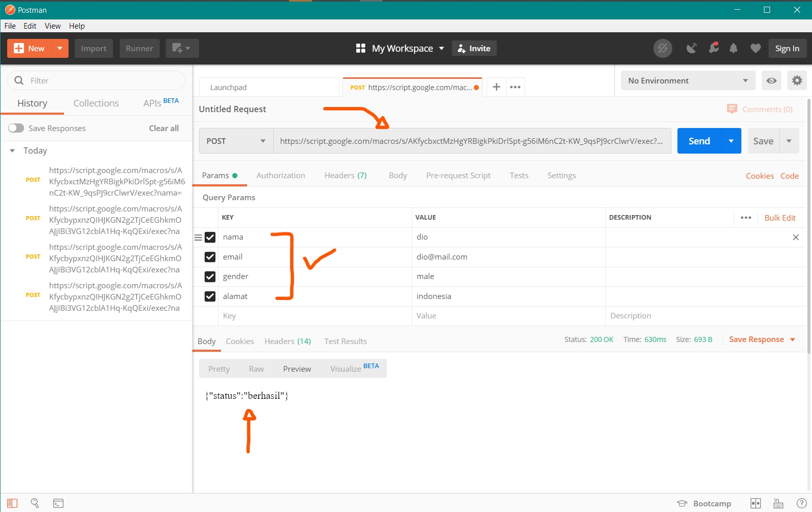Click the empty Key input field

pyautogui.click(x=315, y=316)
